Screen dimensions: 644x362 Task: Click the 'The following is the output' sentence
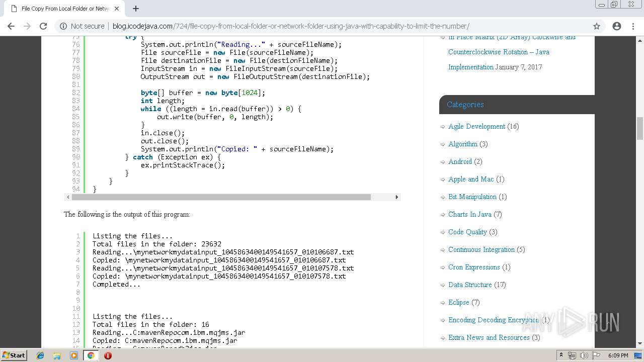127,214
